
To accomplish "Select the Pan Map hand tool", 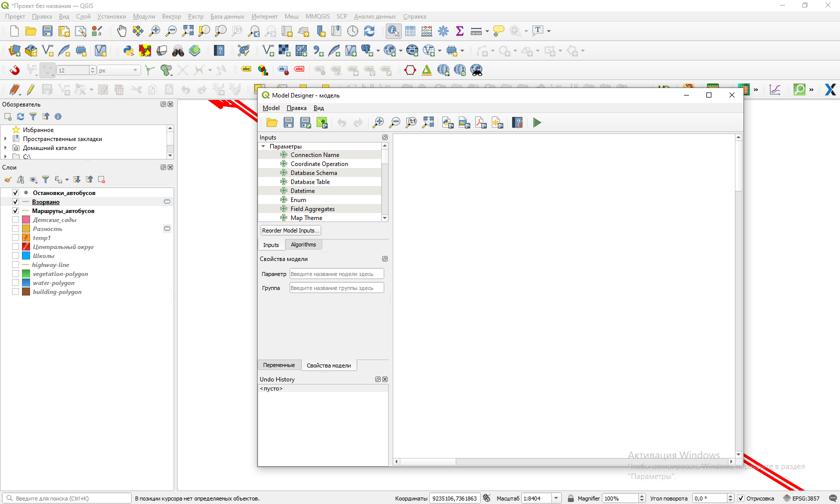I will click(122, 31).
